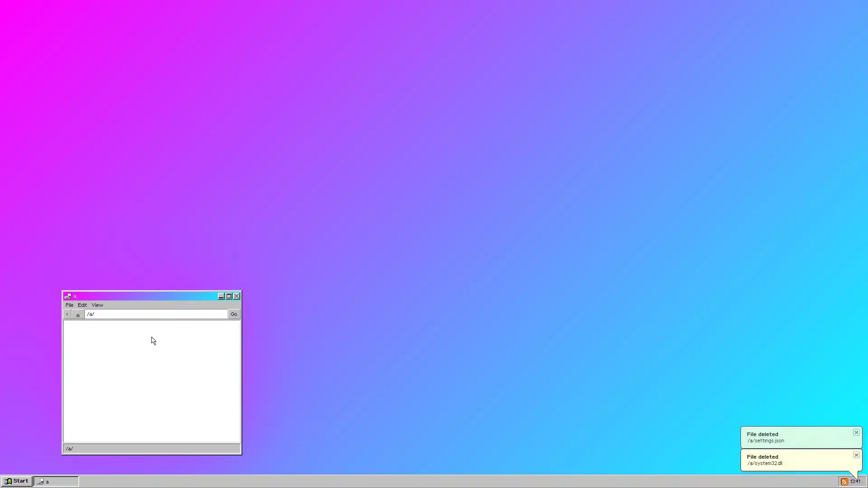
Task: Dismiss the settings.json deleted notification
Action: 856,432
